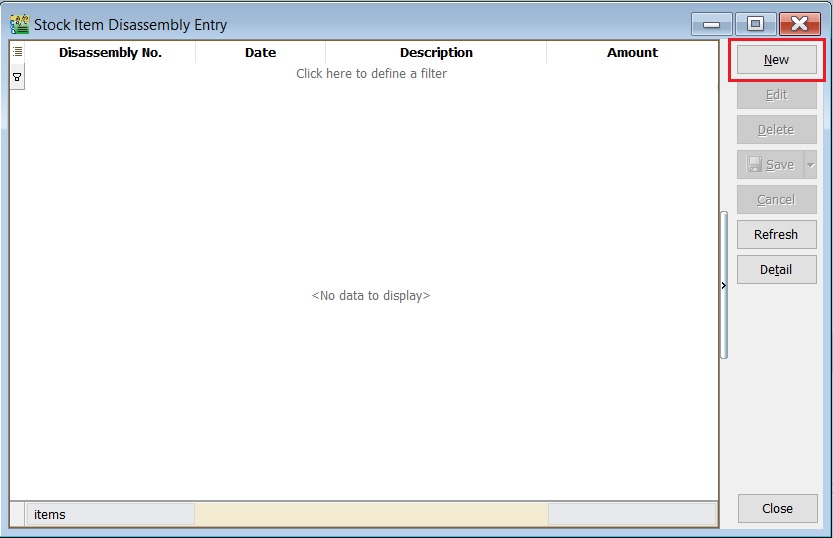Maximize the Stock Item Disassembly Entry window

[x=755, y=24]
